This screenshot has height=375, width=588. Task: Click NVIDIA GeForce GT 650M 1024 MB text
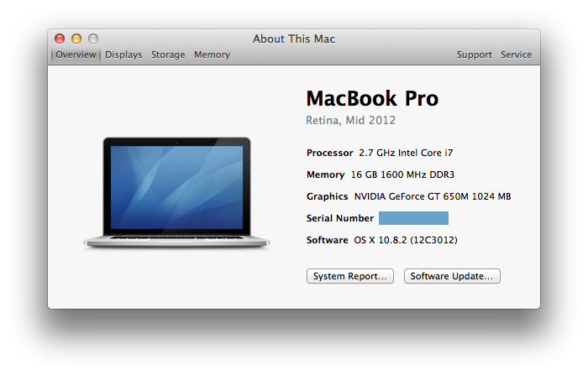[x=433, y=196]
